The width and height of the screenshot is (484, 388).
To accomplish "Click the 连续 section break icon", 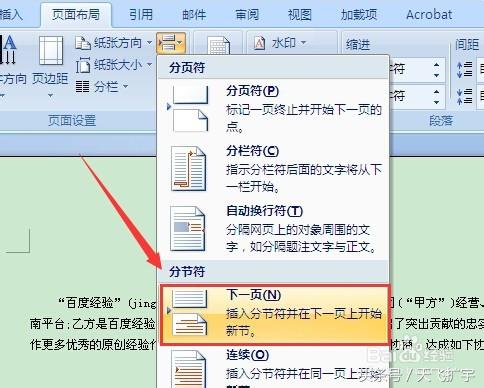I will [188, 369].
